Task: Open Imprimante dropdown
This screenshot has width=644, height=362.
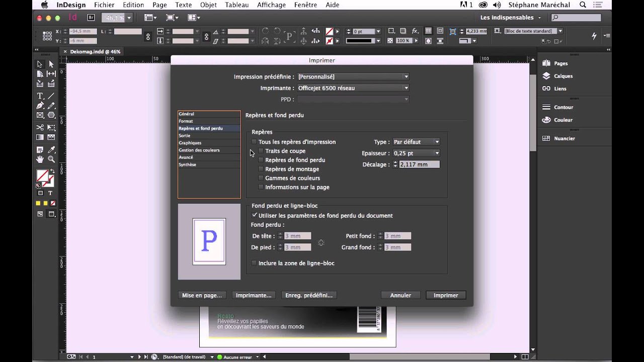Action: tap(353, 88)
